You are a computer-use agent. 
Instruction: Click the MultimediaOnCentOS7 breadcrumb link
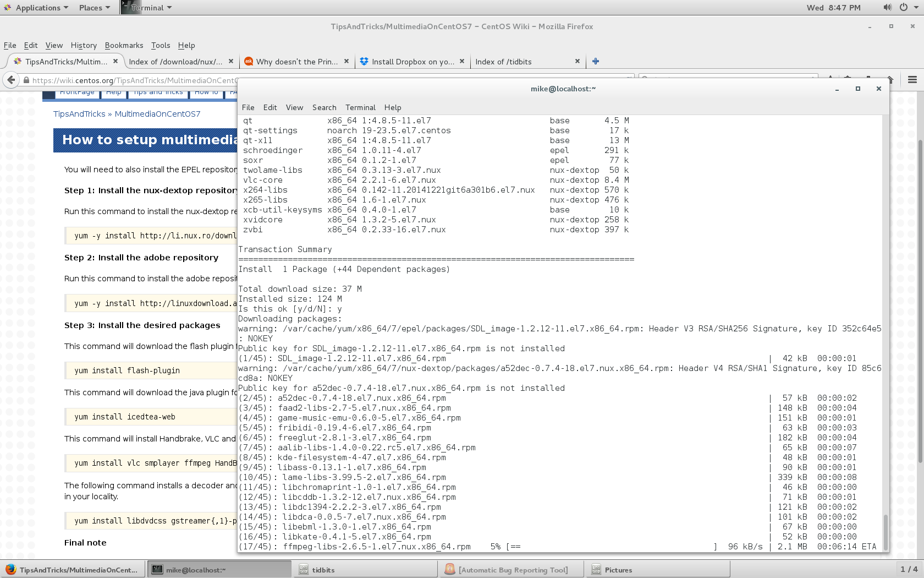tap(158, 114)
